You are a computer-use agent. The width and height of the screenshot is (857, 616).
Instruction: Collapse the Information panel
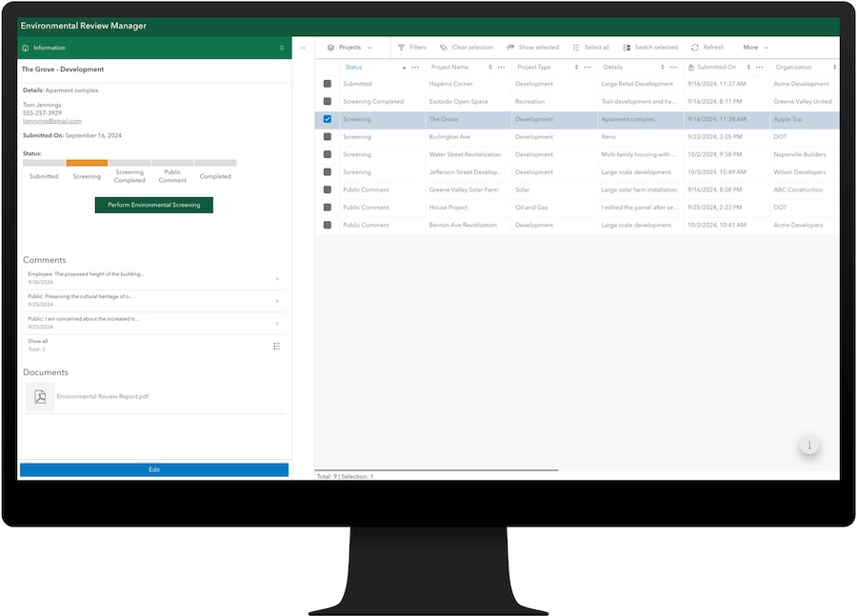(281, 47)
